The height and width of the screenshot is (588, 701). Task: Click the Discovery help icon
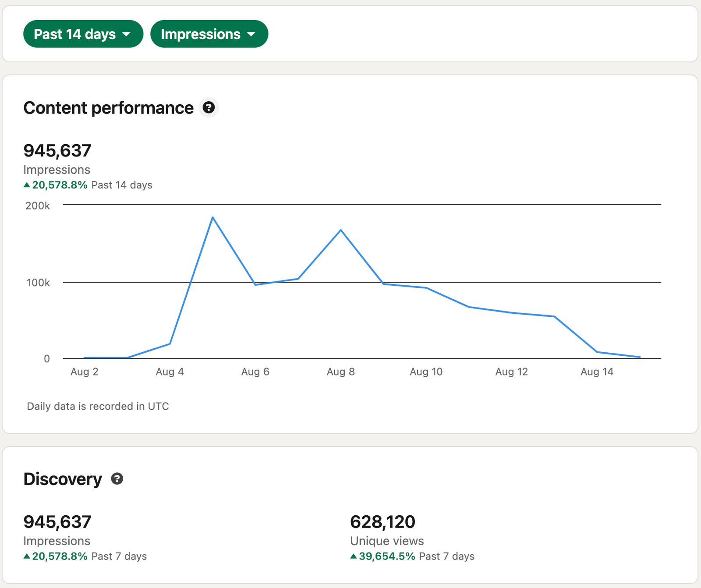pyautogui.click(x=117, y=478)
